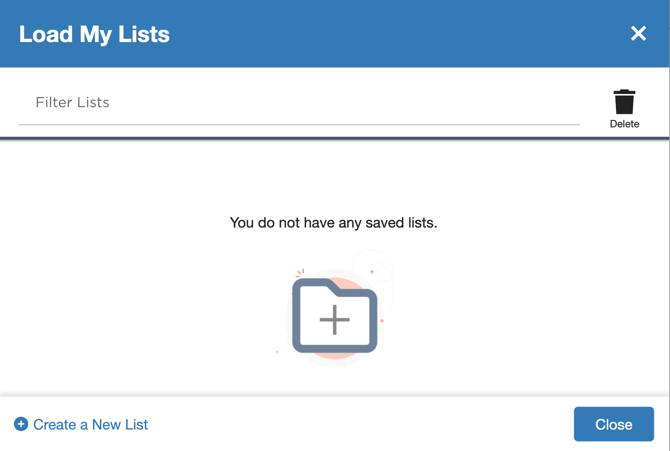Click the Load My Lists header title
Image resolution: width=670 pixels, height=451 pixels.
[94, 34]
